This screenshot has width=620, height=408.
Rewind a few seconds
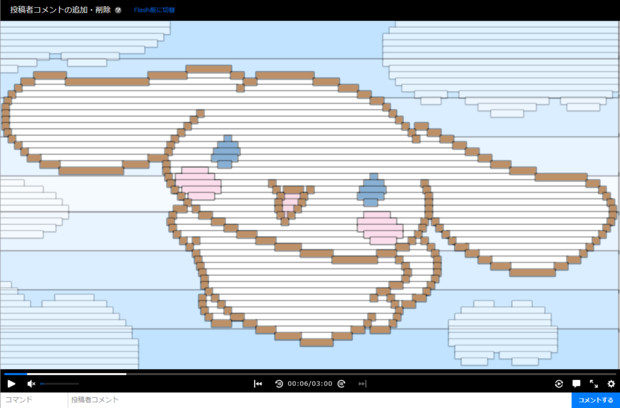pyautogui.click(x=279, y=383)
